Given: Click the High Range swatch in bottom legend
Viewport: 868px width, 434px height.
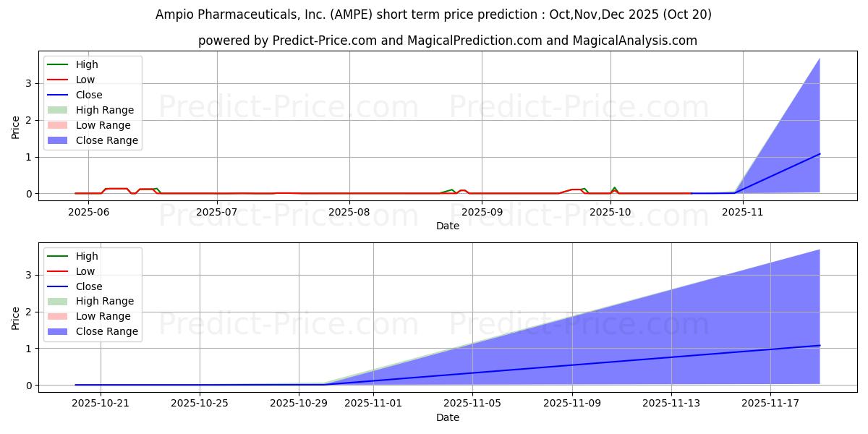Looking at the screenshot, I should (59, 302).
